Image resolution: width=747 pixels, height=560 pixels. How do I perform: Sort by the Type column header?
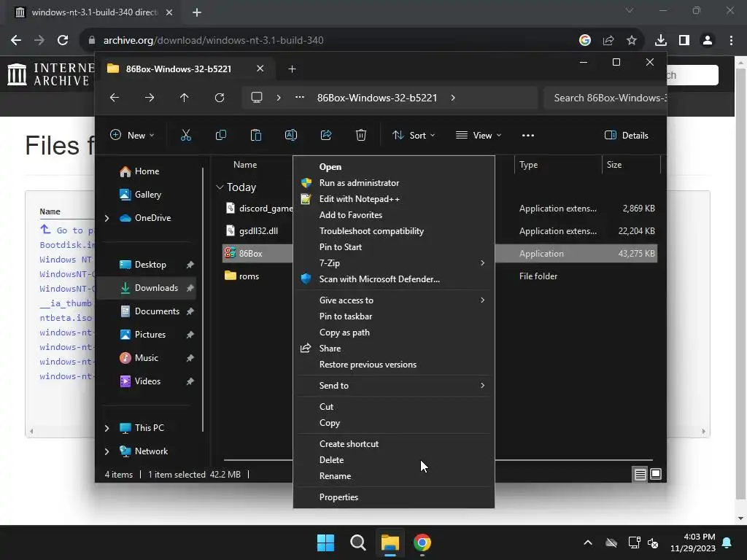[x=528, y=165]
